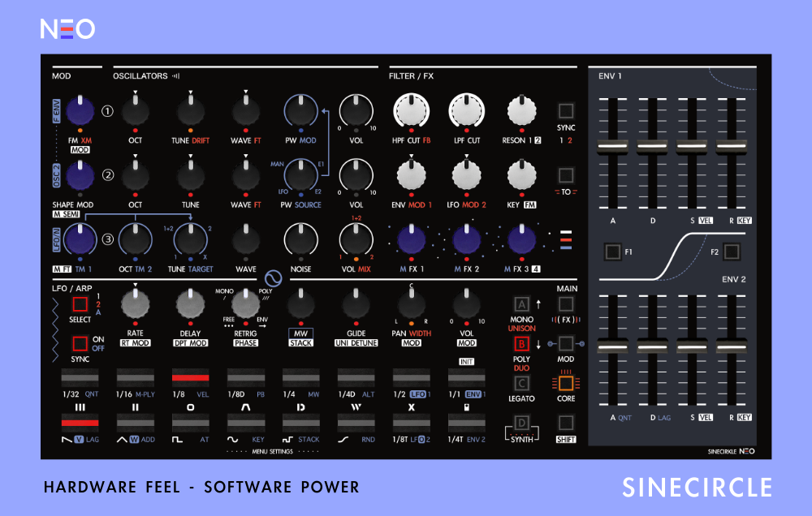The image size is (812, 516).
Task: Click the main VOL MOD knob
Action: (467, 303)
